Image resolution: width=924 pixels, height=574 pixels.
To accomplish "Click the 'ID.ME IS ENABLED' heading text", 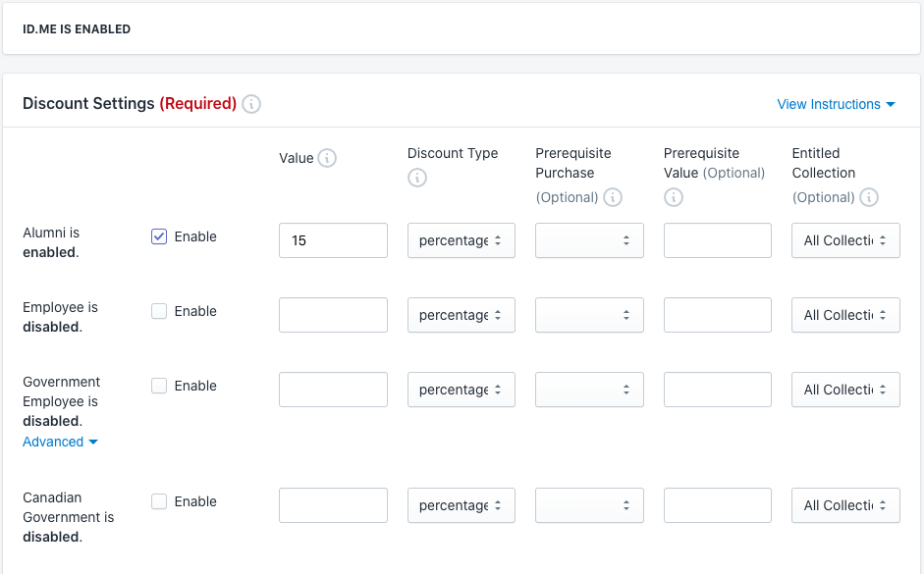I will coord(77,28).
